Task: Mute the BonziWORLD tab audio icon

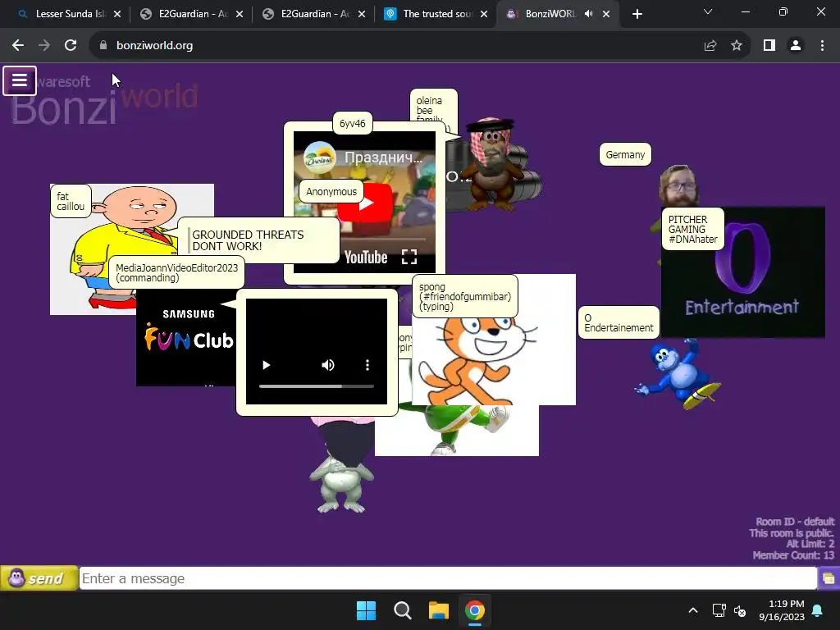Action: point(588,14)
